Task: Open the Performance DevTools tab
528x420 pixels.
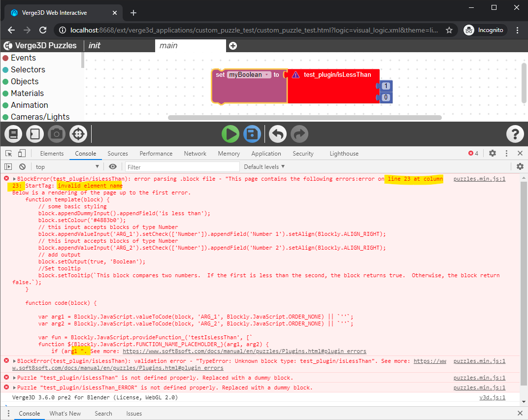Action: click(156, 154)
